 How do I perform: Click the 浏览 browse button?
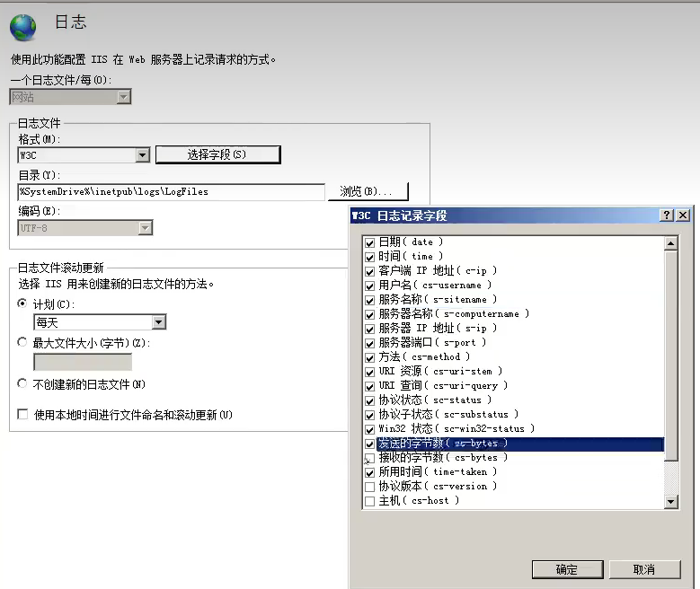[368, 191]
